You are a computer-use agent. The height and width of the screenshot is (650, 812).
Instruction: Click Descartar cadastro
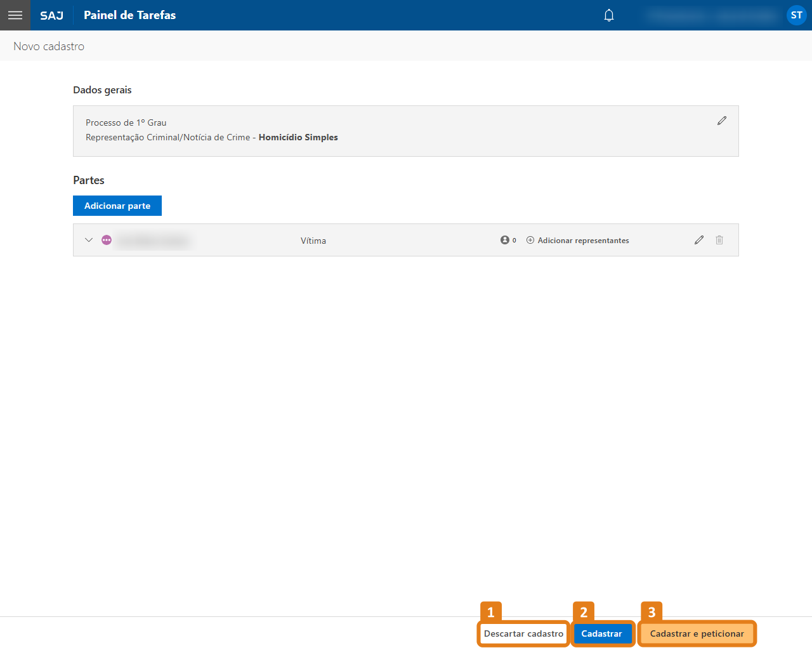point(523,633)
